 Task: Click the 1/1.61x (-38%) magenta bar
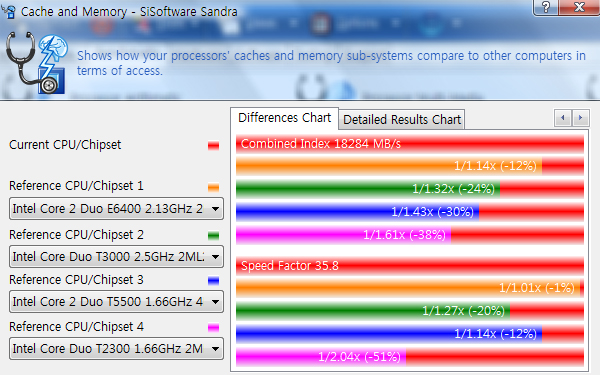pos(343,235)
